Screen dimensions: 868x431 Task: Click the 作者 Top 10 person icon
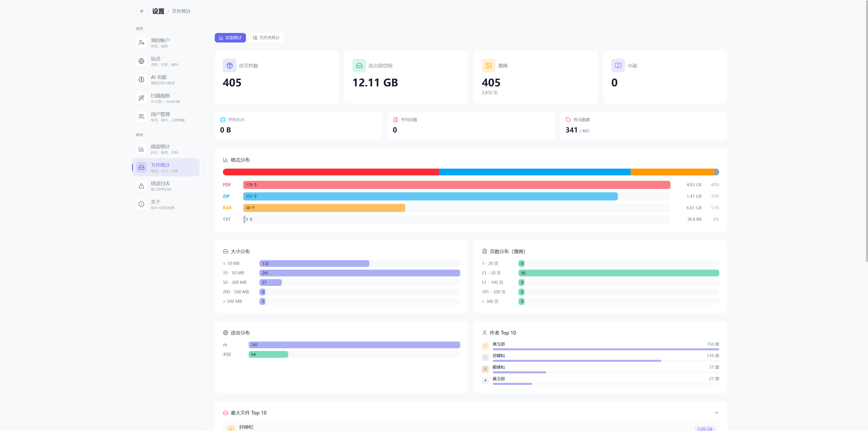[x=485, y=333]
